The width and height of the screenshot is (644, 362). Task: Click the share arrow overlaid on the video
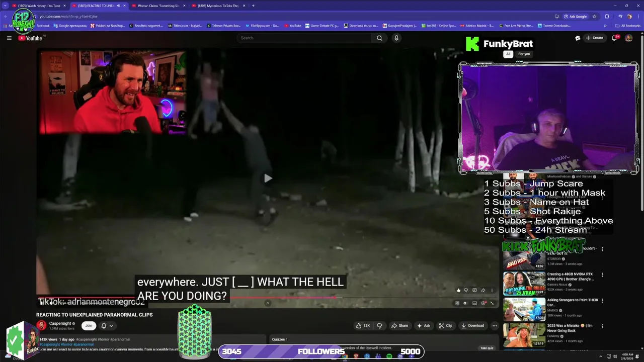[x=483, y=290]
